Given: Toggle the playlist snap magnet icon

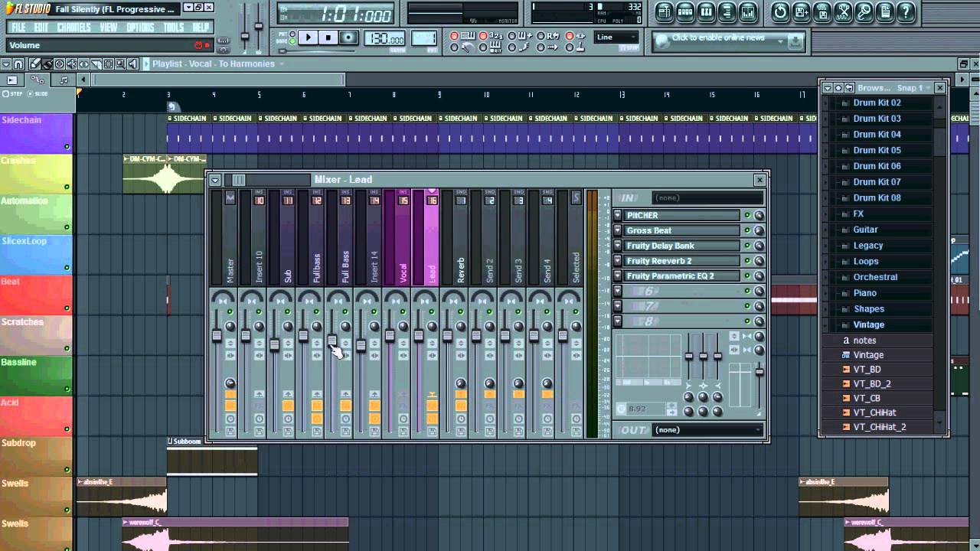Looking at the screenshot, I should (18, 64).
